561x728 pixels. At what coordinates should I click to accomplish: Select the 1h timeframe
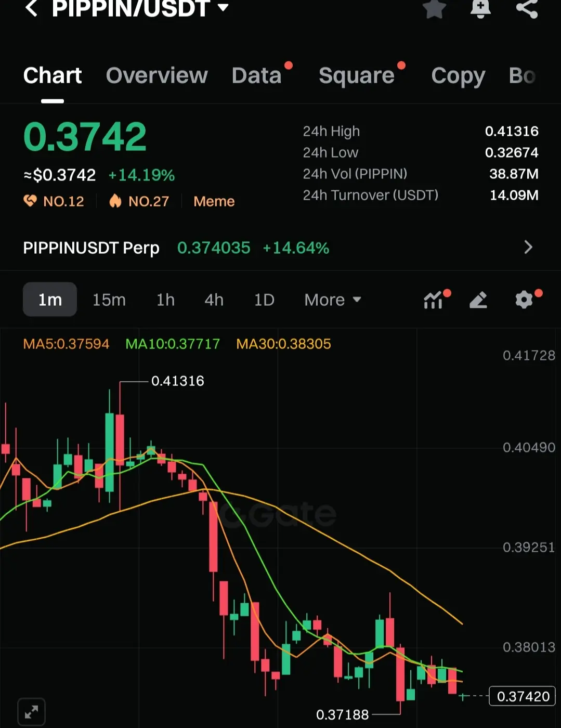[x=165, y=300]
